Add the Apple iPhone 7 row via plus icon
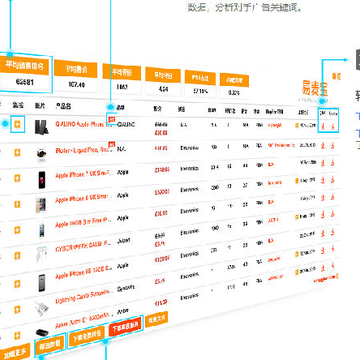 tap(17, 178)
